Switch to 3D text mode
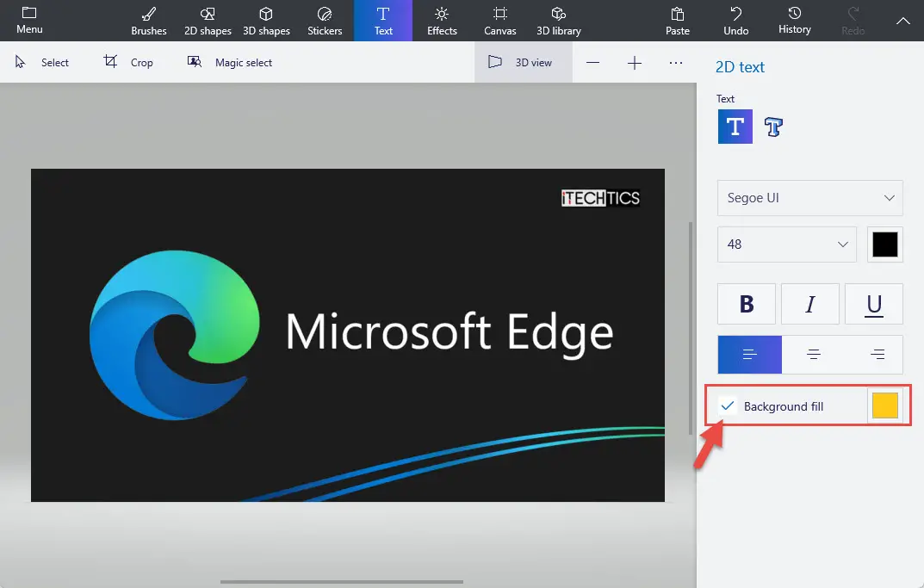The width and height of the screenshot is (924, 588). pyautogui.click(x=772, y=127)
